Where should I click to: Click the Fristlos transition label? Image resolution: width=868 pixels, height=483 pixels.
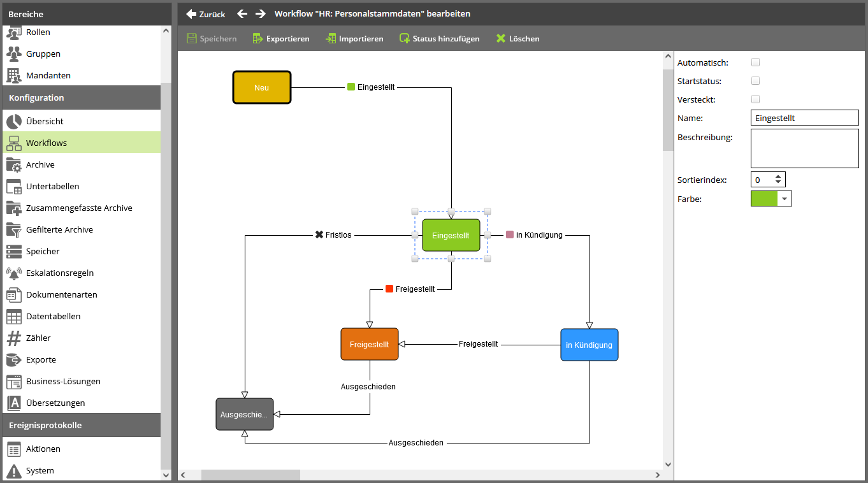[338, 234]
